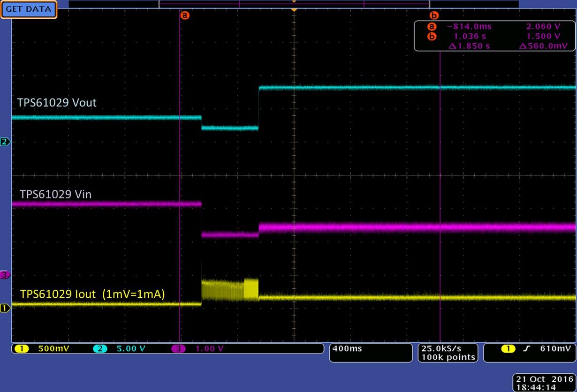Click the 1.500 V cursor b value
Image resolution: width=577 pixels, height=392 pixels.
click(x=543, y=36)
